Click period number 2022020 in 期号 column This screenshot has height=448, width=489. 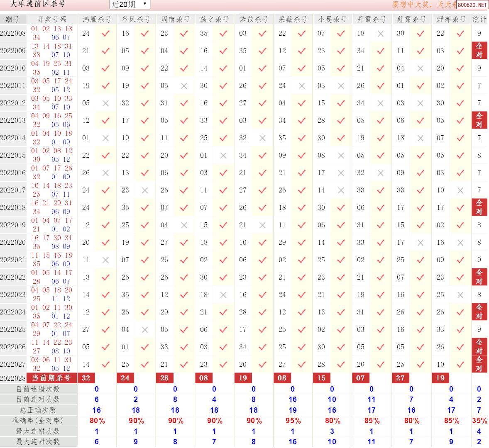pyautogui.click(x=13, y=243)
